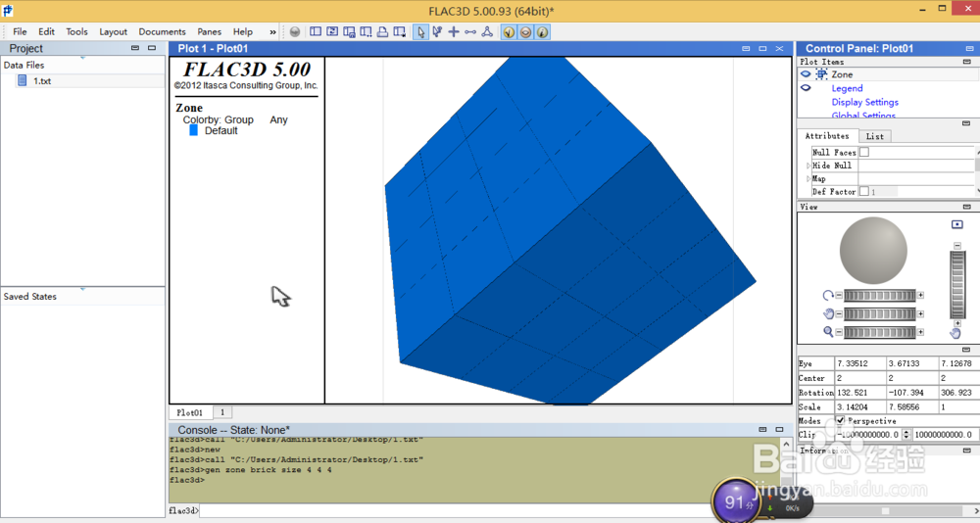Click the horizontal pan thumbwheel slider
Viewport: 980px width, 523px height.
(x=880, y=313)
